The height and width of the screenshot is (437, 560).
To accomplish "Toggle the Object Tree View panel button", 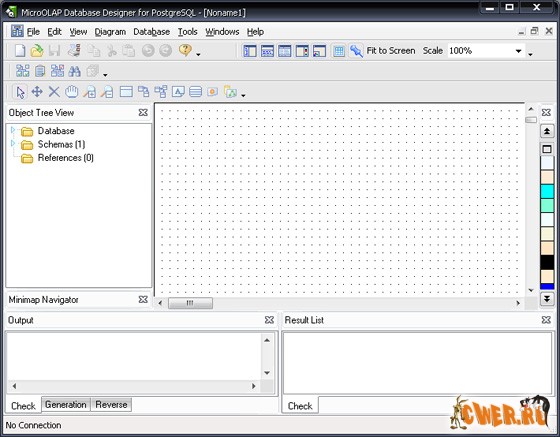I will (x=250, y=51).
